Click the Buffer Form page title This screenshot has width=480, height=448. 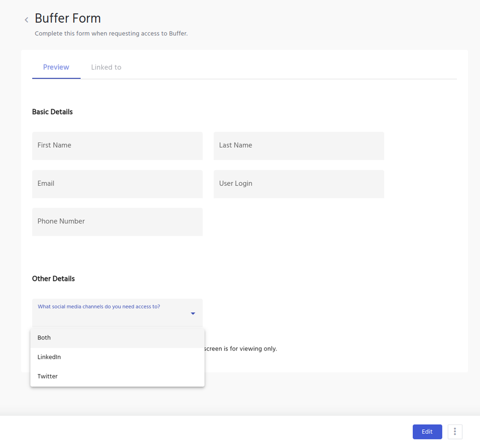click(x=68, y=18)
